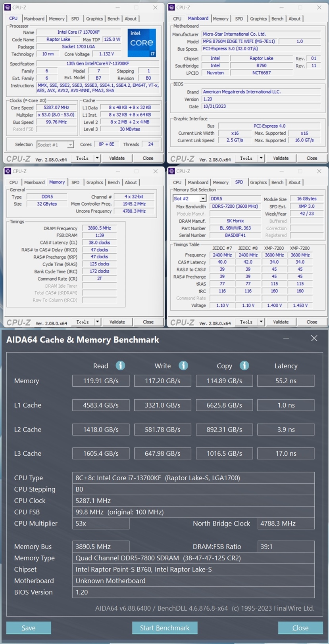Click the Tools button in the Motherboard window

tap(246, 158)
